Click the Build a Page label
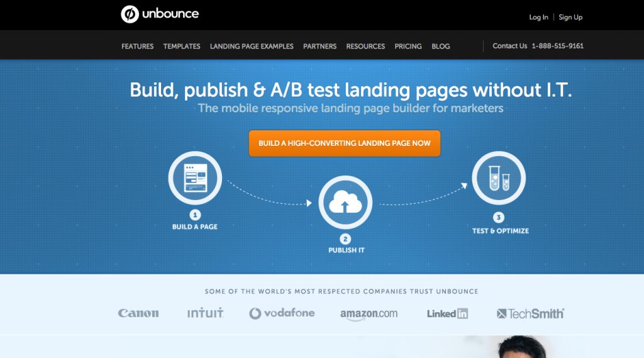Image resolution: width=644 pixels, height=358 pixels. pyautogui.click(x=195, y=227)
